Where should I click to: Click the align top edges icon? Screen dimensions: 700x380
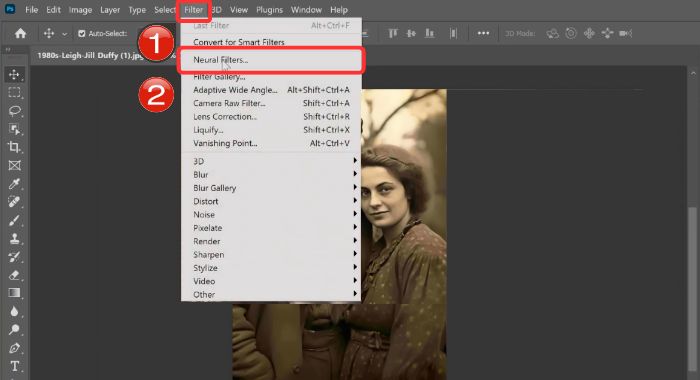click(393, 33)
